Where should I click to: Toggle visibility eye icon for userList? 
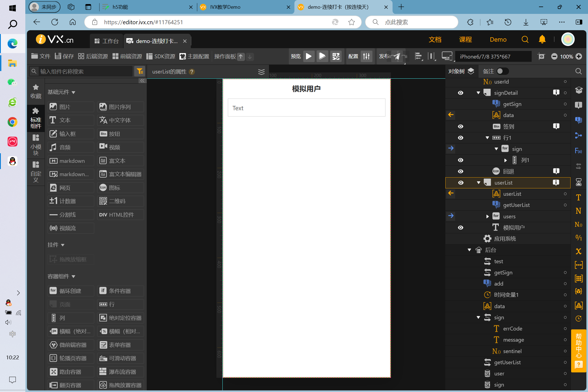(x=461, y=182)
